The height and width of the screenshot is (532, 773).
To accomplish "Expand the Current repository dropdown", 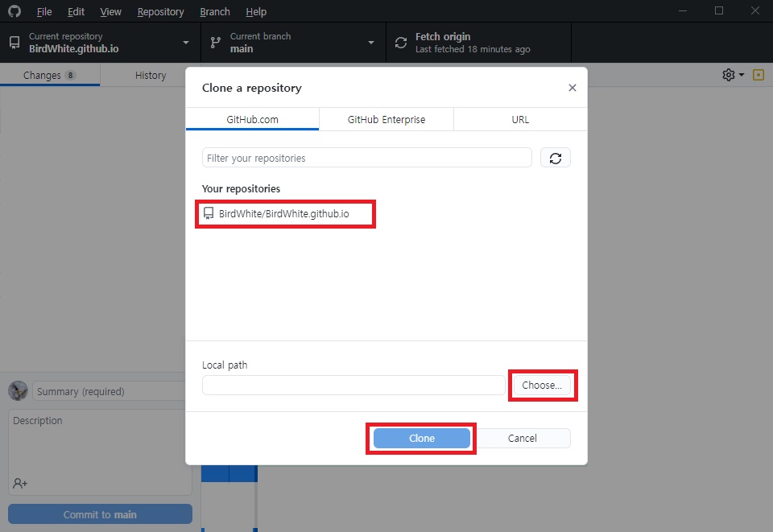I will [x=186, y=43].
